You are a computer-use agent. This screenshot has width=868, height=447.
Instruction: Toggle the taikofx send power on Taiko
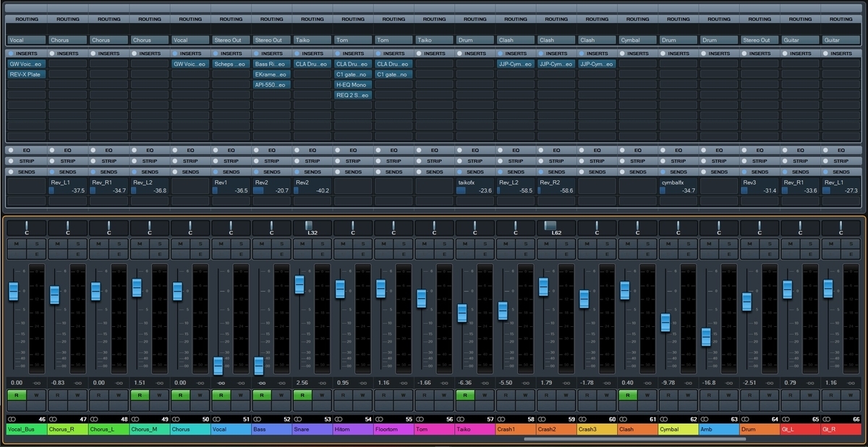pos(459,190)
